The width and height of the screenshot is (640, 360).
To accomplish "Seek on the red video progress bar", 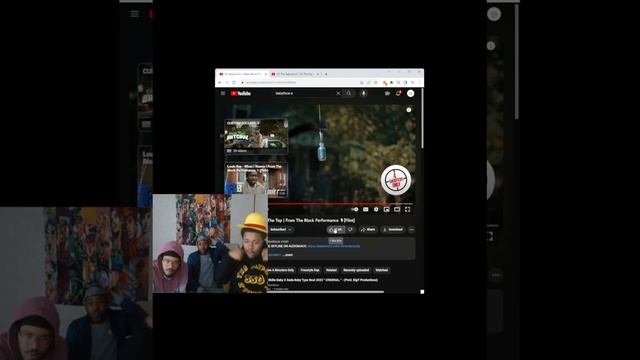I will 340,203.
